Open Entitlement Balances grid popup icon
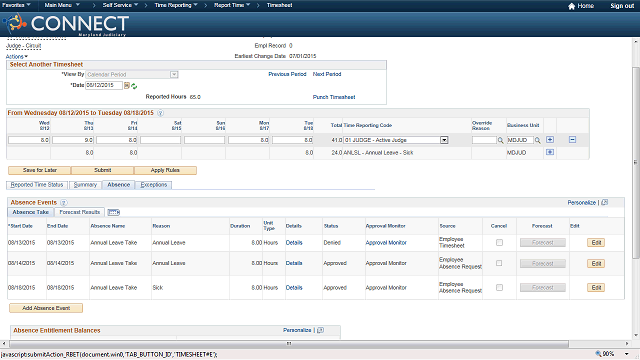 pyautogui.click(x=320, y=330)
